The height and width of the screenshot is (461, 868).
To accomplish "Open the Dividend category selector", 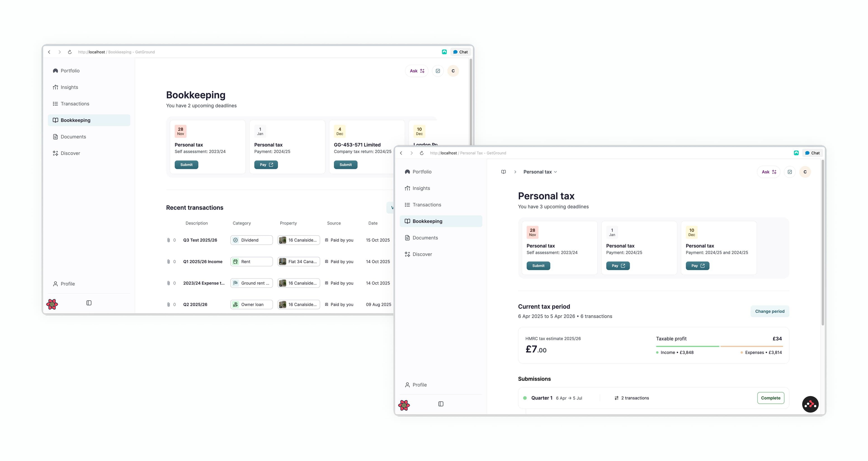I will pyautogui.click(x=251, y=240).
